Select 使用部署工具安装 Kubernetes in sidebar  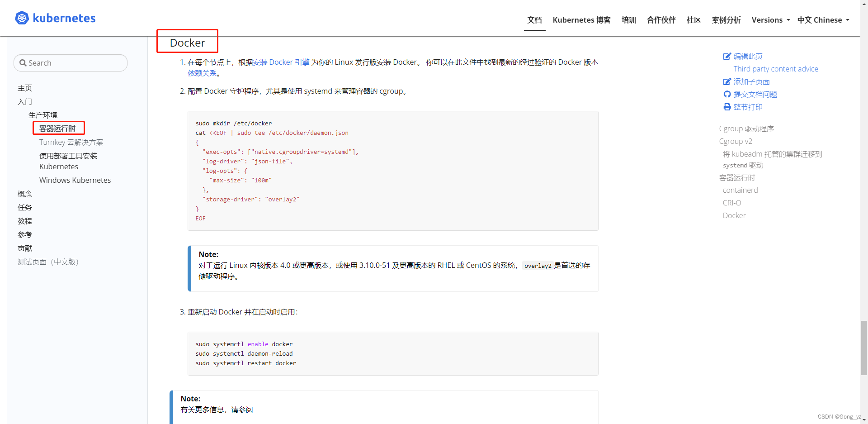pyautogui.click(x=68, y=161)
